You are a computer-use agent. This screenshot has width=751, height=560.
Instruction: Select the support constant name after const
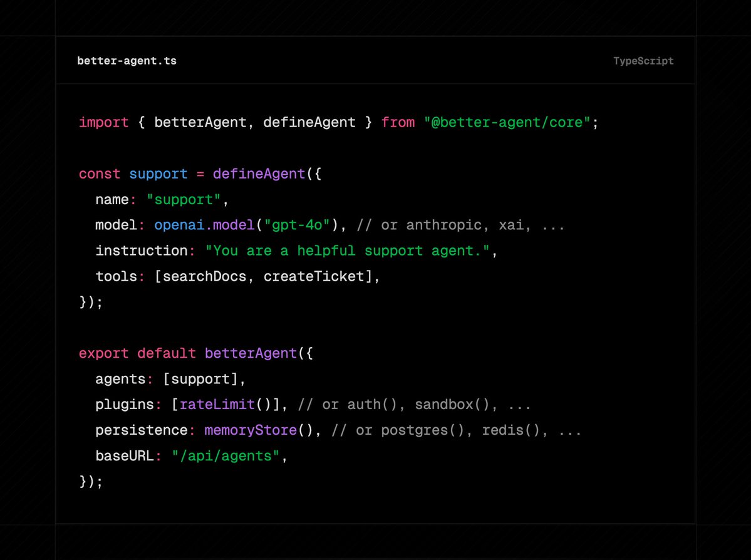158,174
